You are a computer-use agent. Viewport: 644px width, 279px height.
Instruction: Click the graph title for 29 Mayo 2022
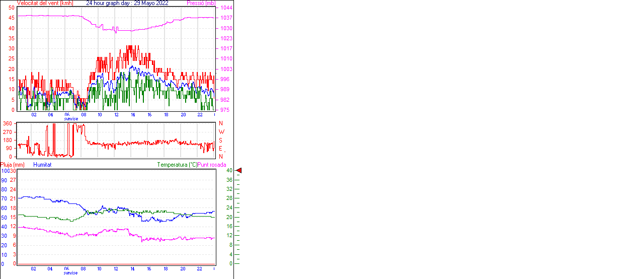(x=127, y=3)
